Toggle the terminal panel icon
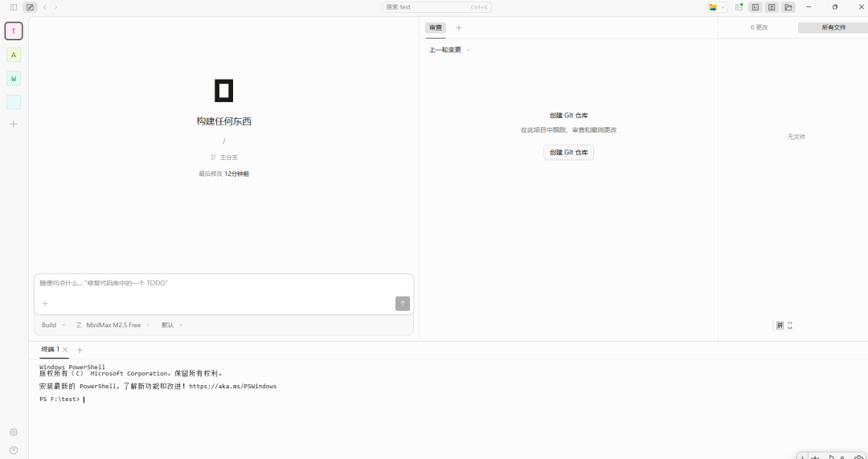The width and height of the screenshot is (868, 459). 755,7
